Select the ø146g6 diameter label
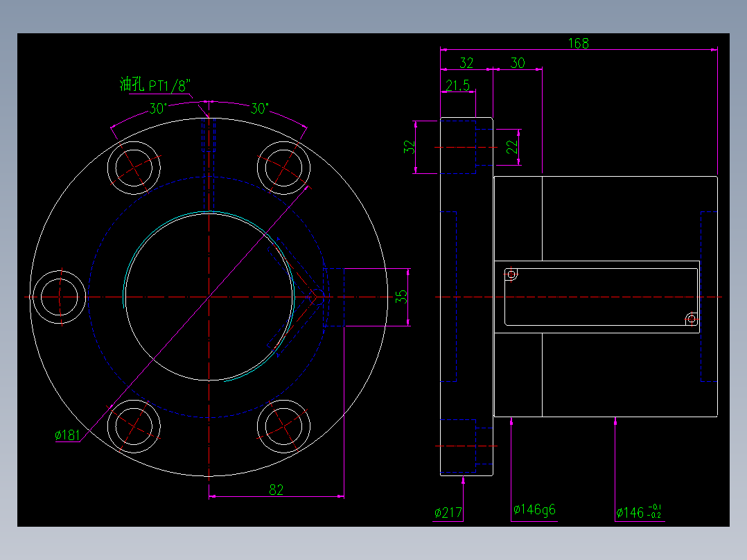 pyautogui.click(x=534, y=510)
